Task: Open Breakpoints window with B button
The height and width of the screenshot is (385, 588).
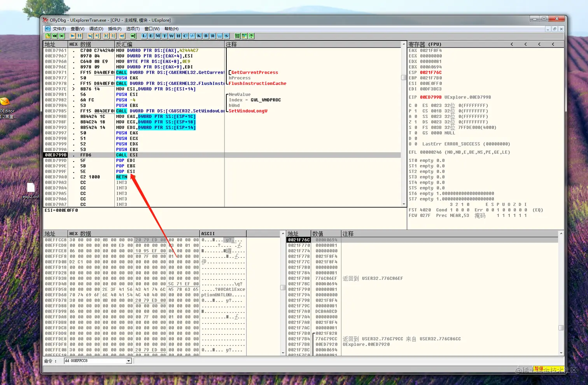Action: point(206,36)
